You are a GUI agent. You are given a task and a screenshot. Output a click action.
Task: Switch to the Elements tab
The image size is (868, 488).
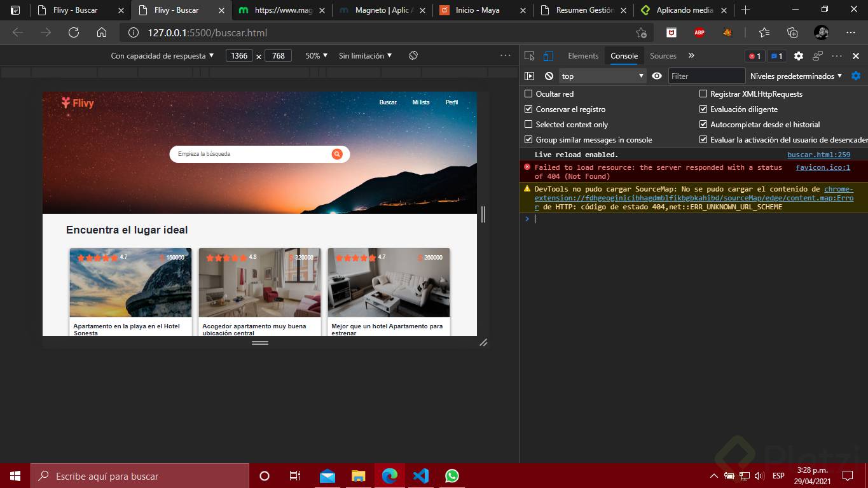click(x=583, y=56)
